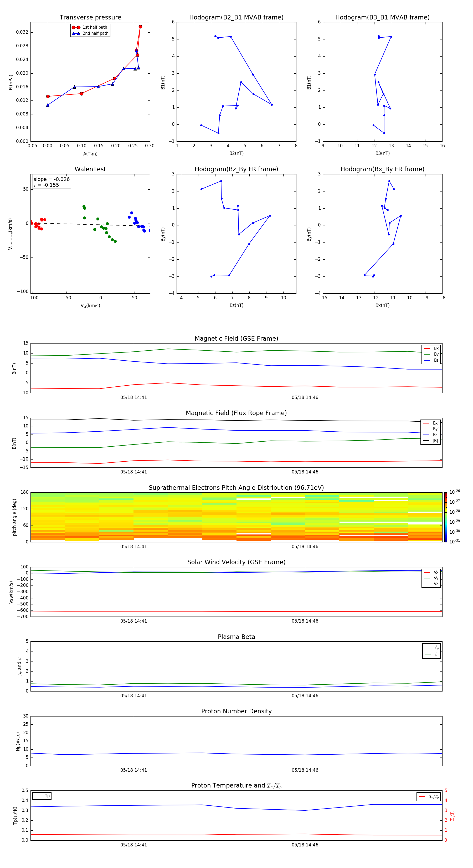Click the 'Bz(nT)' x-axis label
Image resolution: width=473 pixels, height=868 pixels.
236,305
